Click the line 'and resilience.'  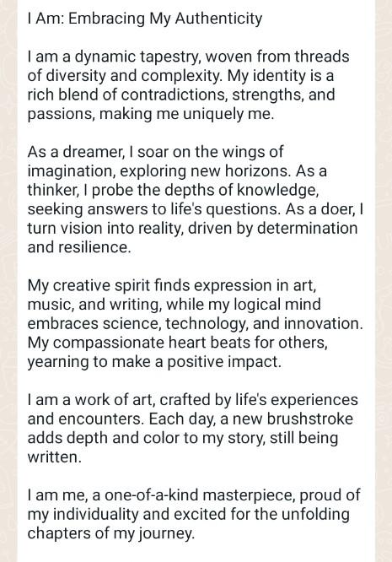pos(79,247)
